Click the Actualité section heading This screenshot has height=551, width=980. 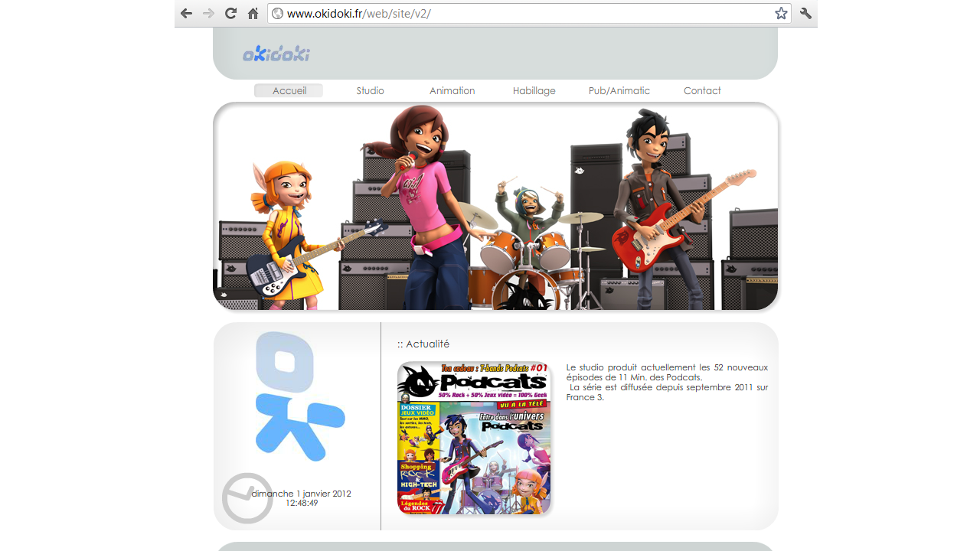tap(423, 344)
